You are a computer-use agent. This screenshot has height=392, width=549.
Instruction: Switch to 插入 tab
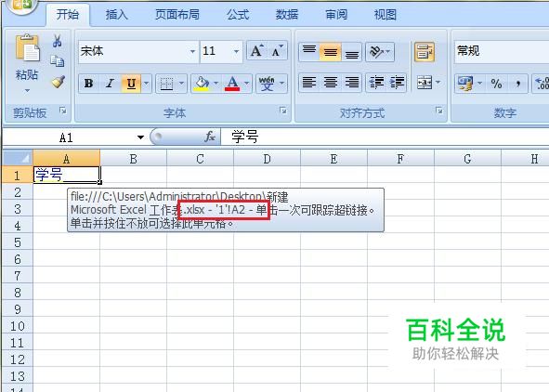[x=117, y=14]
